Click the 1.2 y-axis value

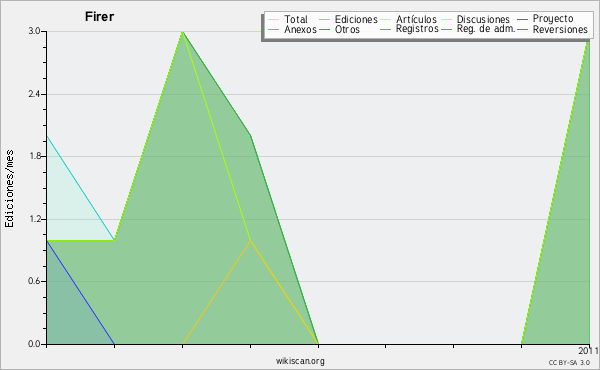(34, 219)
